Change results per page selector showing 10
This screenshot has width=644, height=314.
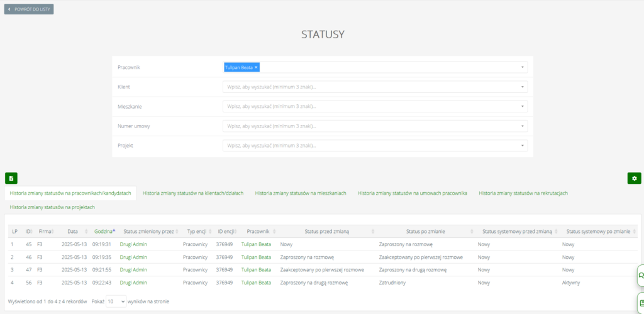[x=116, y=301]
